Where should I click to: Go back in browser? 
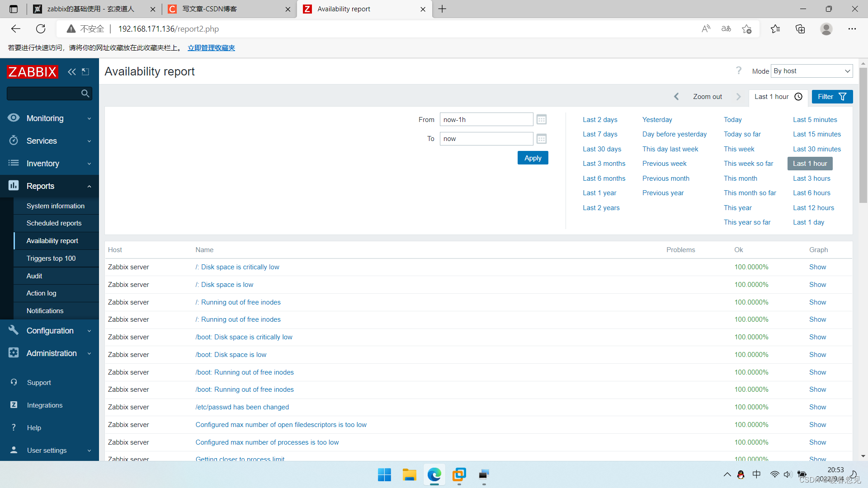click(x=16, y=29)
